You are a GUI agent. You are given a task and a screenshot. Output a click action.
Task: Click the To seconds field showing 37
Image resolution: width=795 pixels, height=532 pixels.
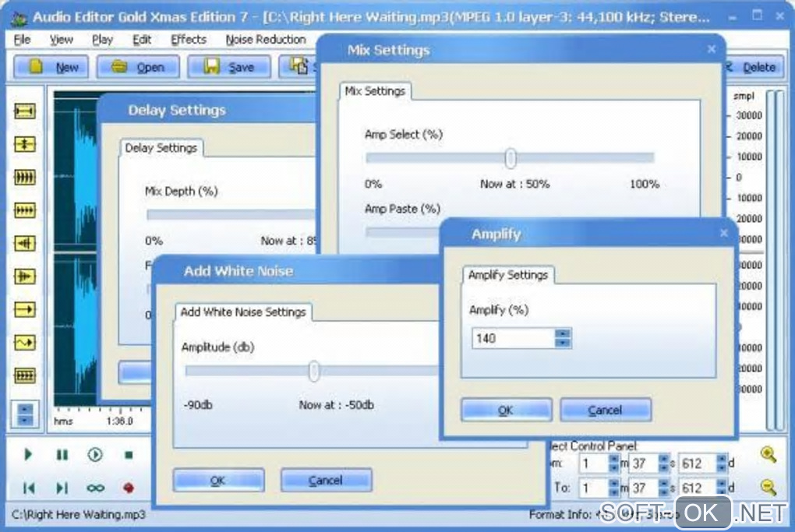coord(643,488)
